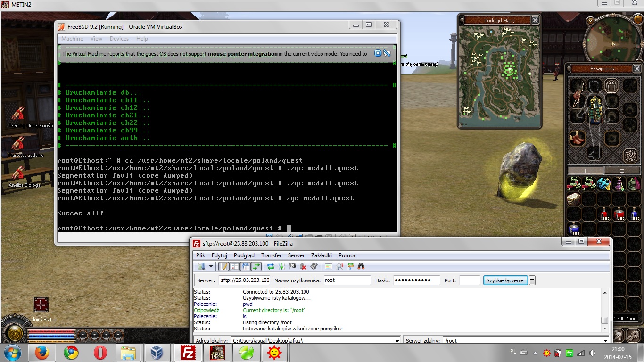The image size is (644, 362).
Task: Search remote files with binoculars icon
Action: [361, 266]
